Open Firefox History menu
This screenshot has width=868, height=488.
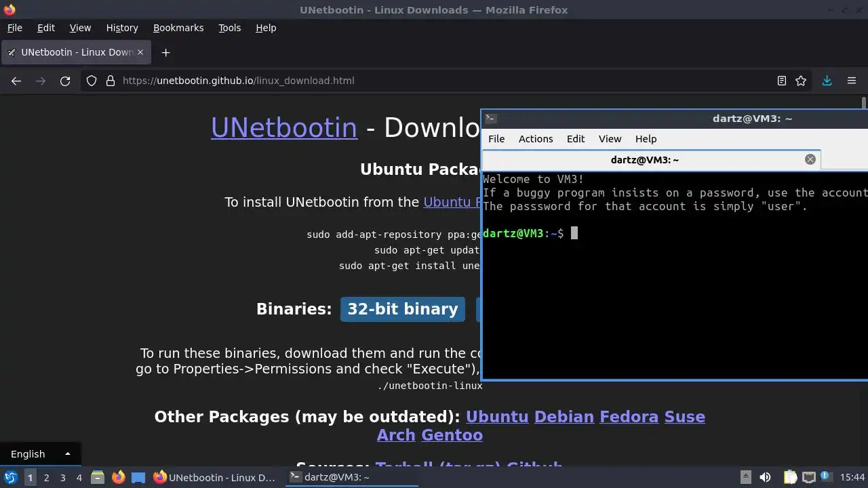point(122,28)
